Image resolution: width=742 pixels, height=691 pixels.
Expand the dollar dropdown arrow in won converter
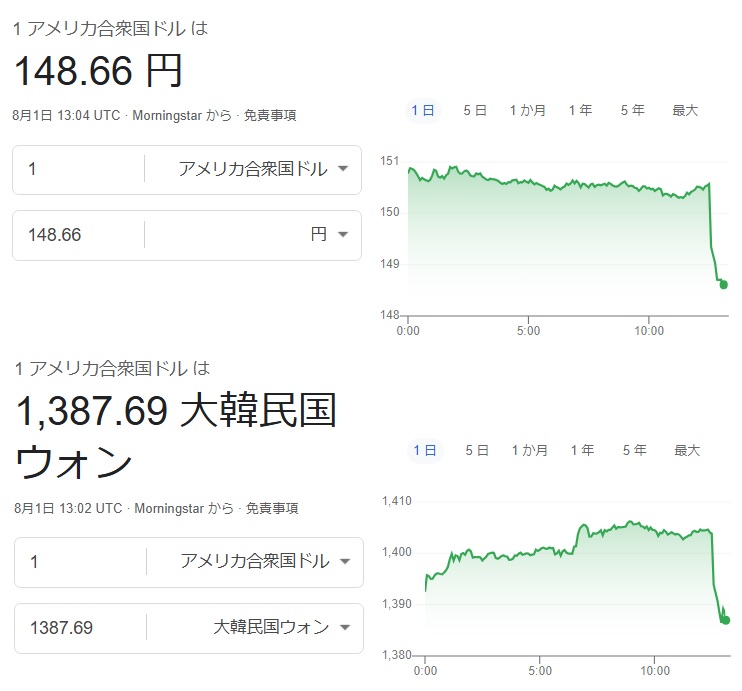(345, 562)
